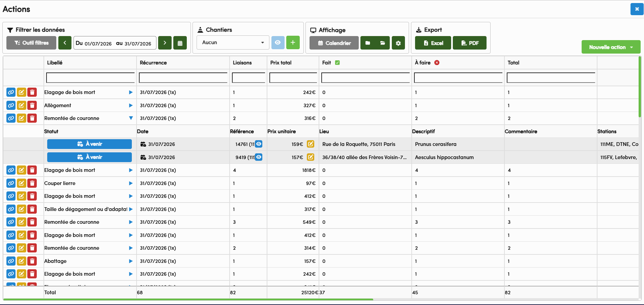Open link icon for 314€ Remontée de couronne
The width and height of the screenshot is (644, 305).
click(11, 248)
